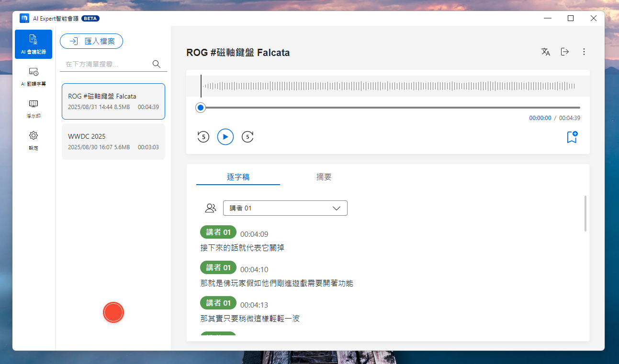Image resolution: width=619 pixels, height=364 pixels.
Task: Switch to the 摘要 tab
Action: pyautogui.click(x=324, y=177)
